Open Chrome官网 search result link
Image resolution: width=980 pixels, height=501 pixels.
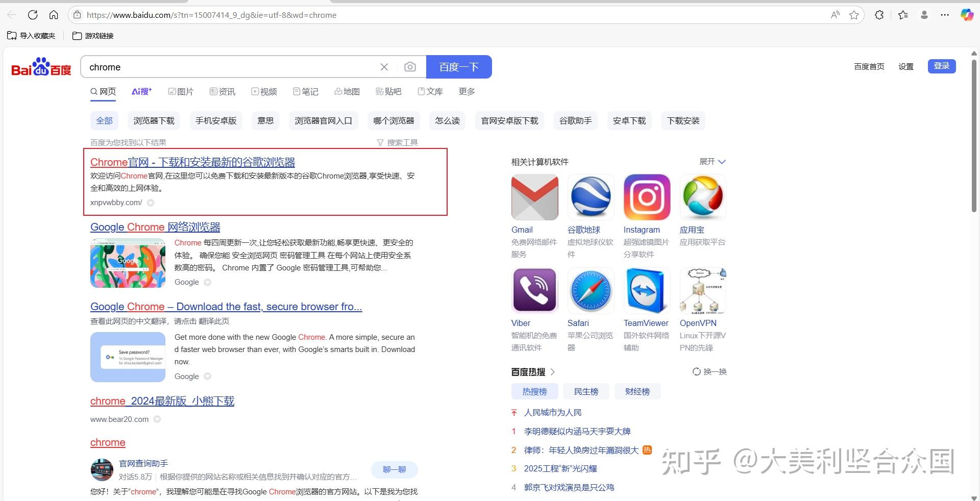[x=192, y=162]
